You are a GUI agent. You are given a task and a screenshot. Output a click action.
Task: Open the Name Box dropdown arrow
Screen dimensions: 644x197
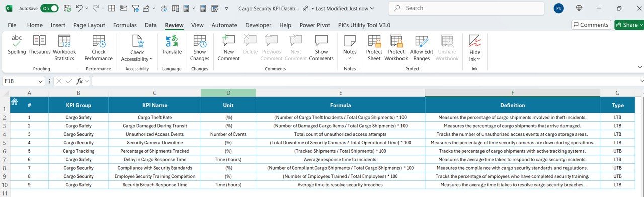pyautogui.click(x=41, y=81)
